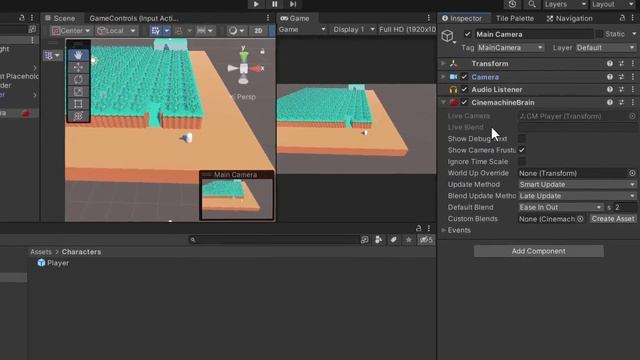
Task: Open the Center pivot mode dropdown
Action: tap(71, 31)
